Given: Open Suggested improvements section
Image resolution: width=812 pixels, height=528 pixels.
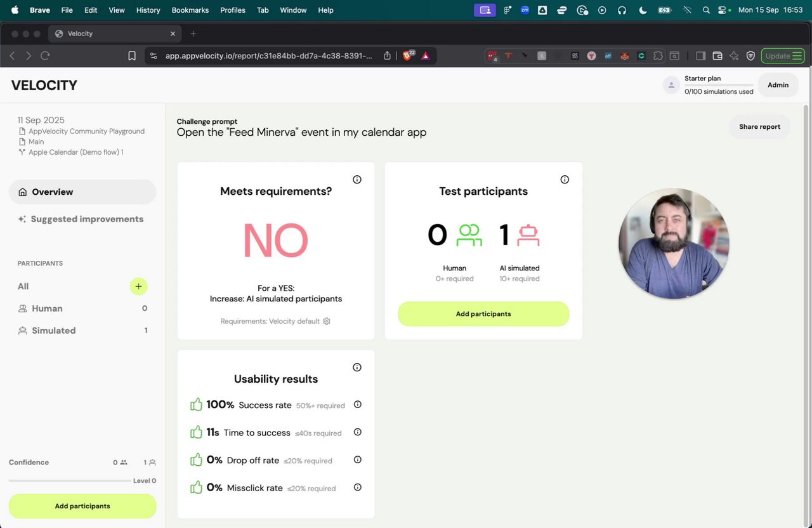Looking at the screenshot, I should (82, 219).
